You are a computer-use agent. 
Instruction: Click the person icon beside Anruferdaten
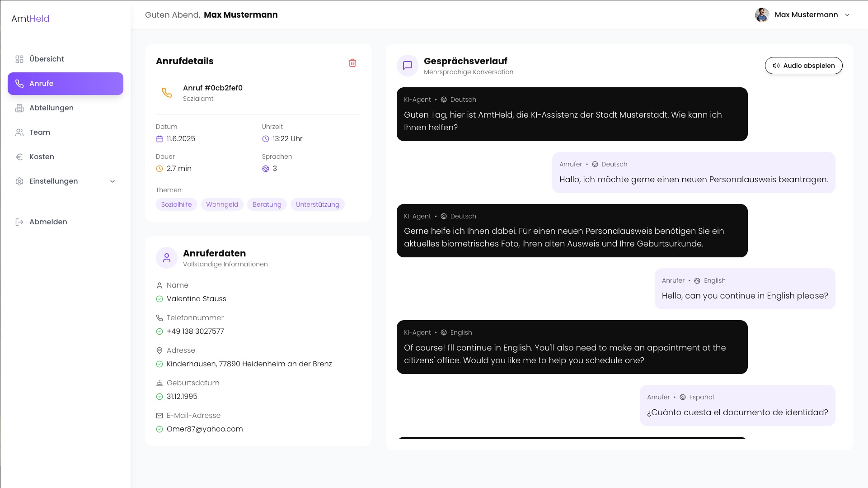pos(167,258)
